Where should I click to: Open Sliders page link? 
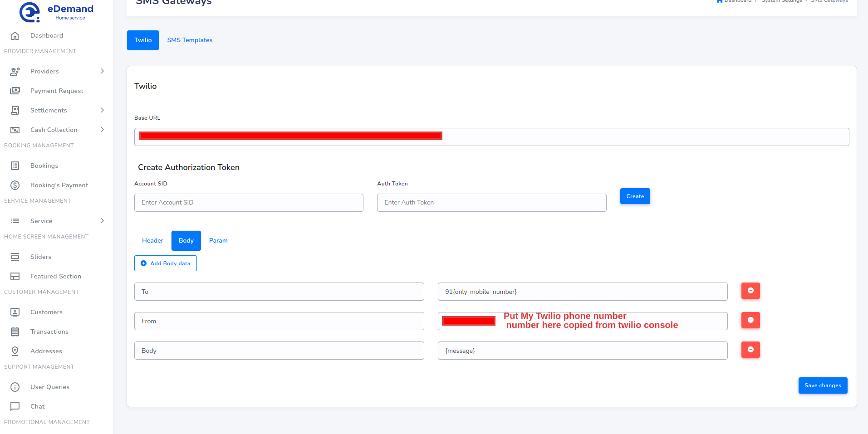tap(41, 257)
